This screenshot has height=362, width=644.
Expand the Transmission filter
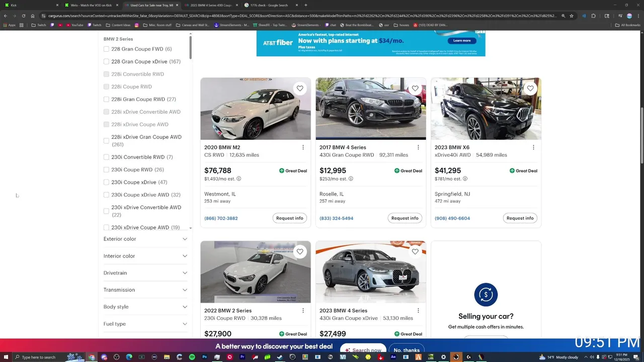(145, 290)
